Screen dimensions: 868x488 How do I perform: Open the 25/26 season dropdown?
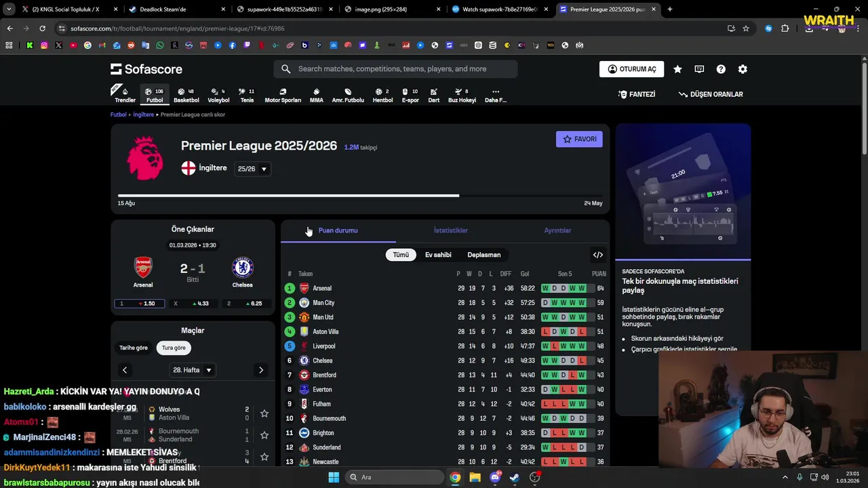click(x=253, y=169)
